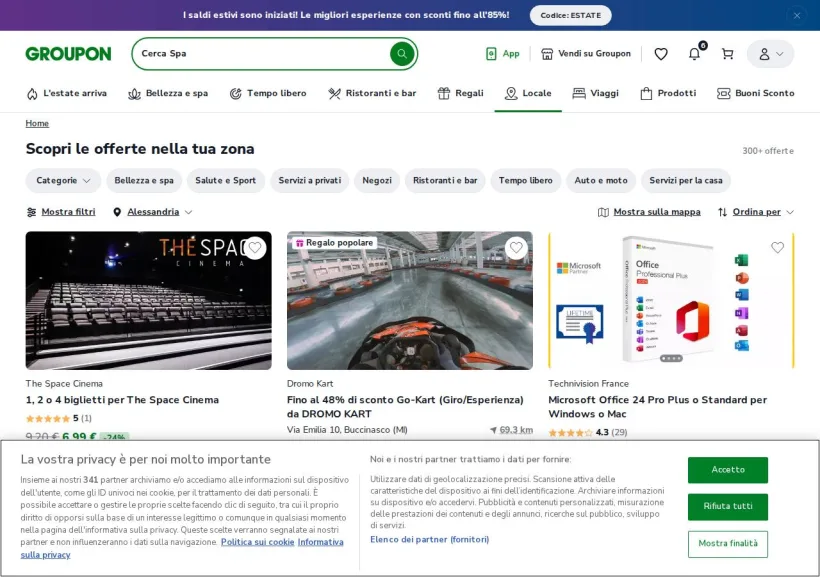This screenshot has width=820, height=577.
Task: Open L'estate arriva category
Action: coord(66,93)
